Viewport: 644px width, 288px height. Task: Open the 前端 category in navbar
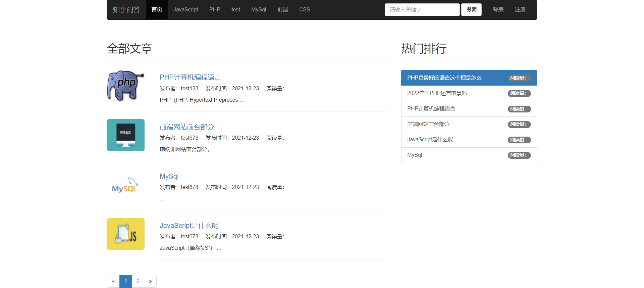pyautogui.click(x=283, y=10)
